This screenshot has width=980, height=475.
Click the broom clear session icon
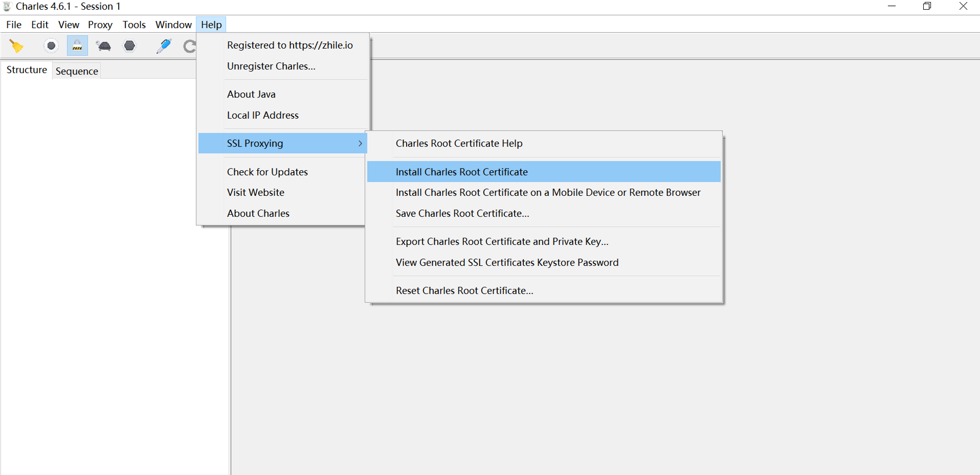tap(16, 46)
